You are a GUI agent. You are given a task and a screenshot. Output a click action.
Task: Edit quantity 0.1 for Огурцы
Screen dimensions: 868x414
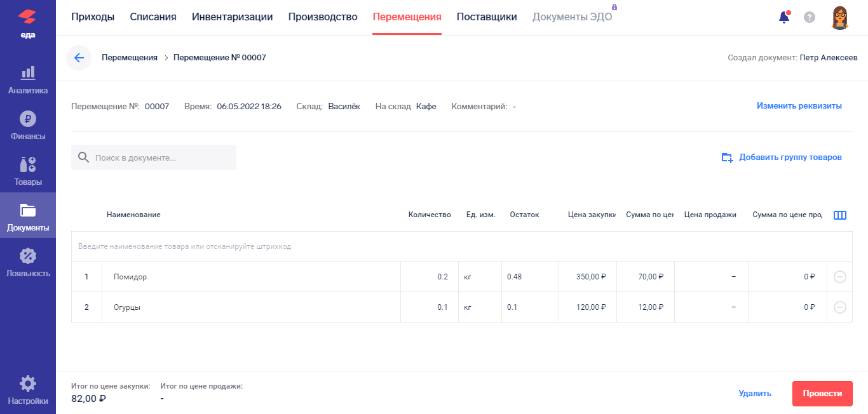(430, 307)
